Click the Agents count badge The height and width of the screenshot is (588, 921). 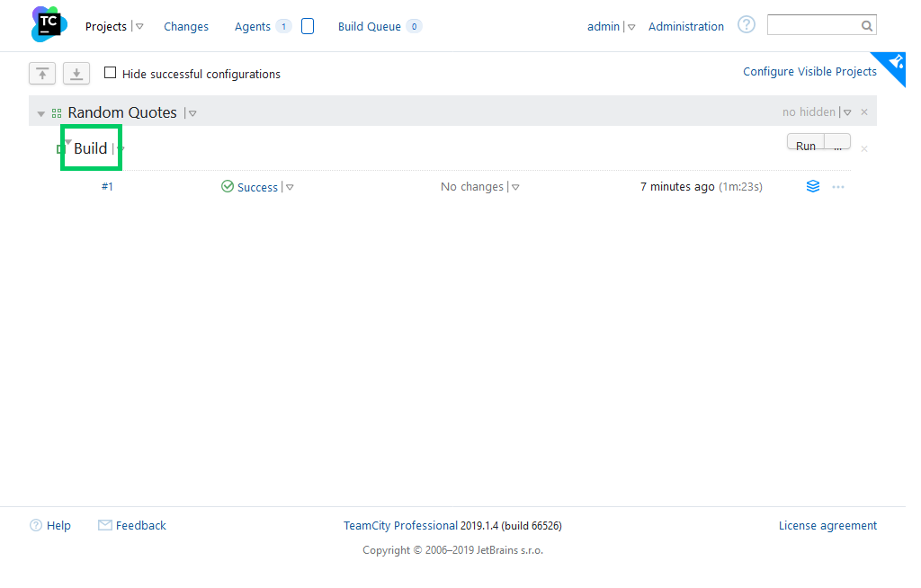[x=283, y=26]
